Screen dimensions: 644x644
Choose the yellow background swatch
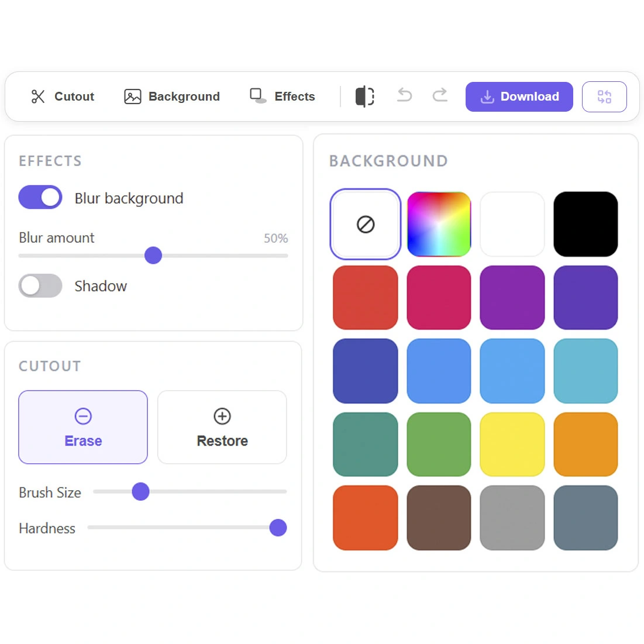512,445
